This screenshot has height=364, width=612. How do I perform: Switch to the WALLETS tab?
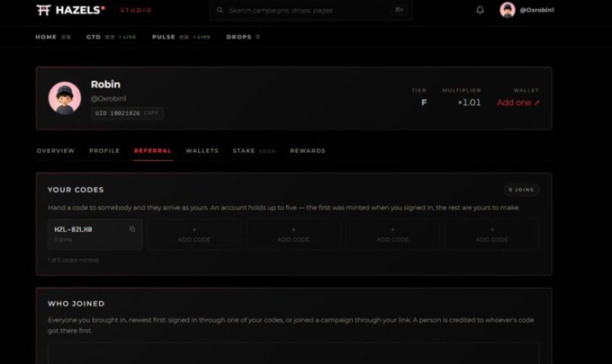pos(202,151)
